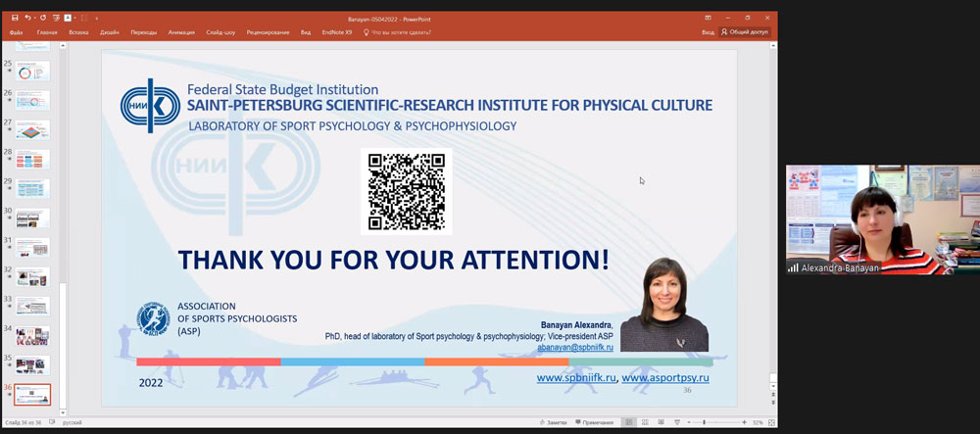Redo or repeat the last action

[43, 19]
